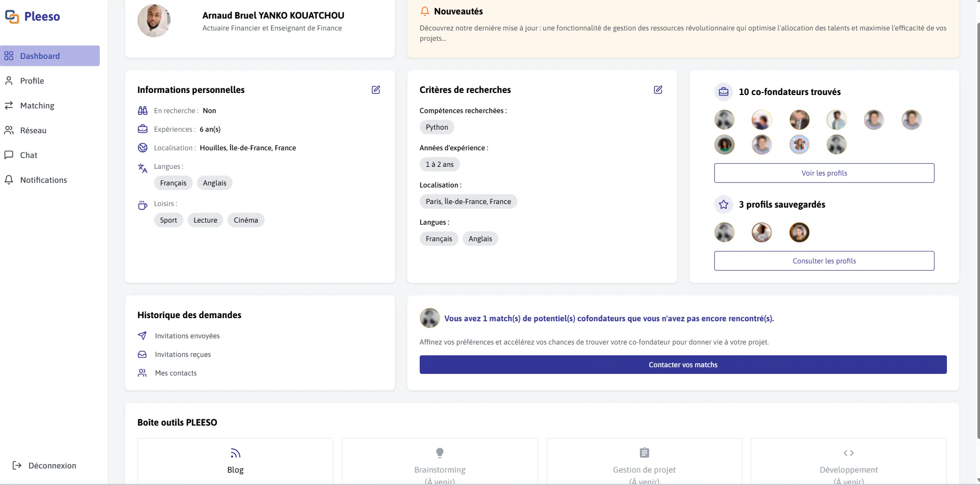Click the Lecture hobby tag

point(205,220)
